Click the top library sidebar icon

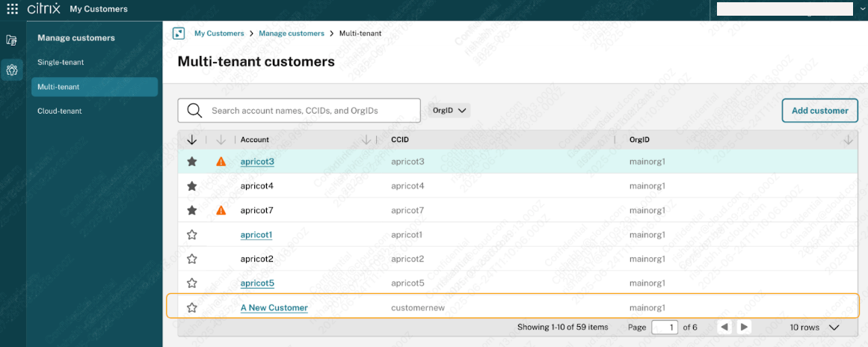pyautogui.click(x=12, y=40)
